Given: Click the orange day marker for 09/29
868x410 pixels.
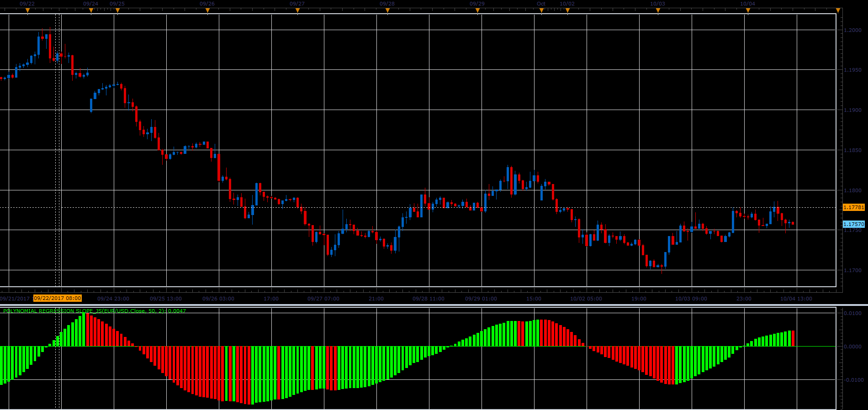Looking at the screenshot, I should tap(477, 10).
